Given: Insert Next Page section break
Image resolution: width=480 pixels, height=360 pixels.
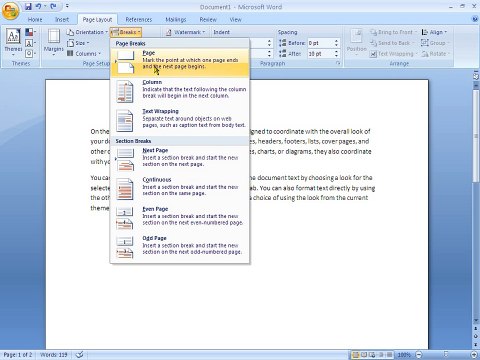Looking at the screenshot, I should pos(180,159).
